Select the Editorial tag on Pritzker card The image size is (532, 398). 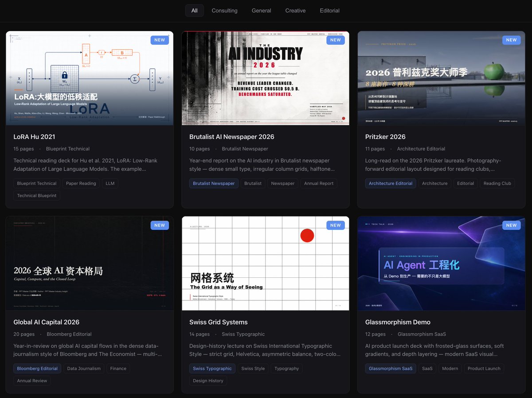465,183
